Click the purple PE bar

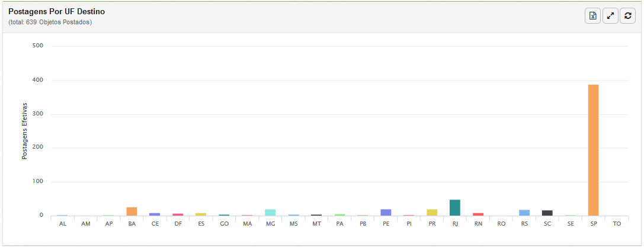386,213
